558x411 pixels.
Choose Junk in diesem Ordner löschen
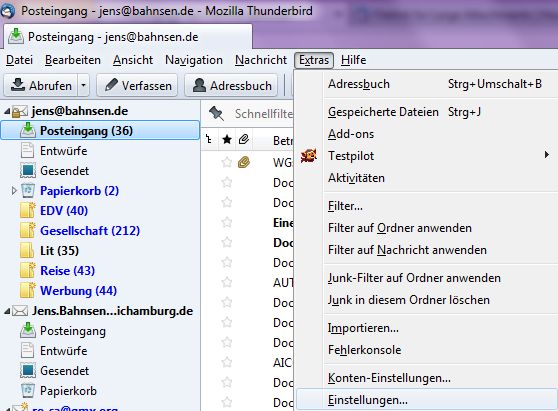pyautogui.click(x=427, y=300)
